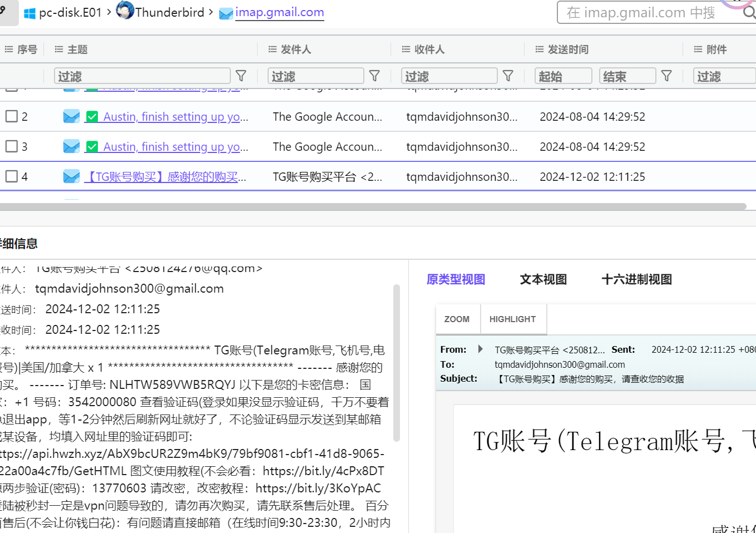Expand breadcrumb chevron after Thunderbird
The height and width of the screenshot is (533, 756).
[x=211, y=12]
